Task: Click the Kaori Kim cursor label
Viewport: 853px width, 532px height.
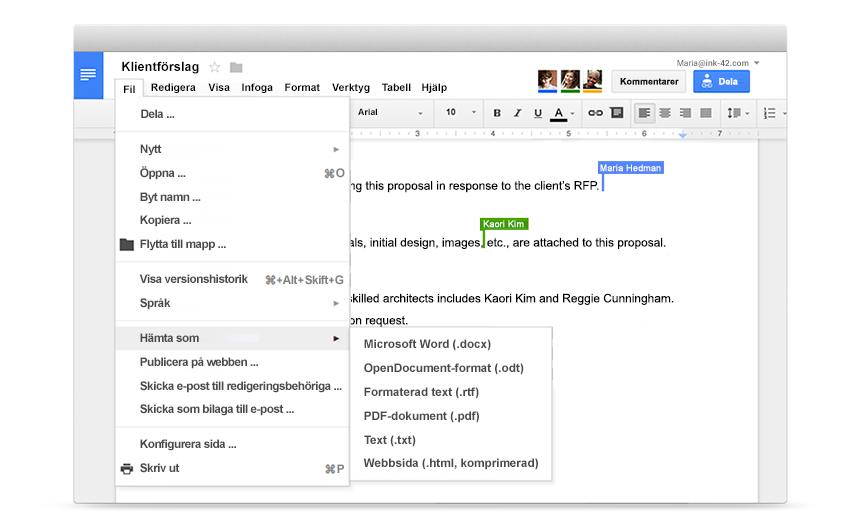Action: (504, 224)
